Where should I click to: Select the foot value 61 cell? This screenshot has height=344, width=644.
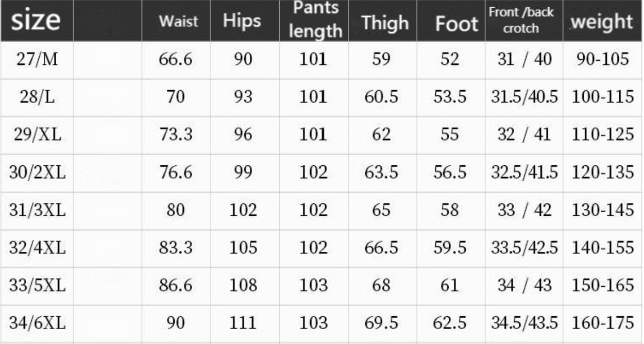tap(450, 285)
